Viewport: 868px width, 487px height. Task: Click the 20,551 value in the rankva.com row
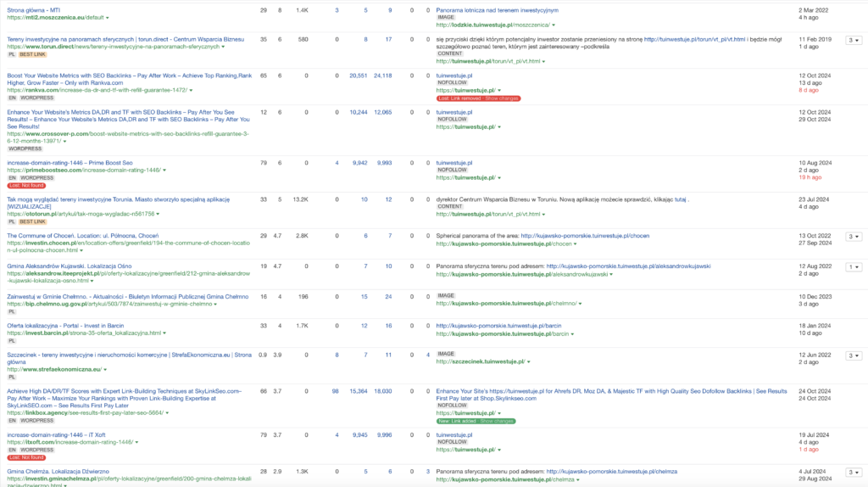tap(358, 76)
